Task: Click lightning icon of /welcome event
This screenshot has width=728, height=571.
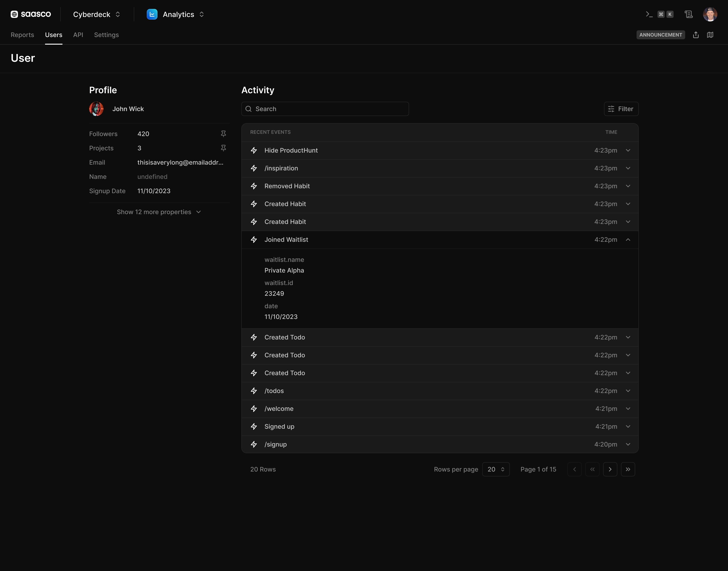Action: coord(254,409)
